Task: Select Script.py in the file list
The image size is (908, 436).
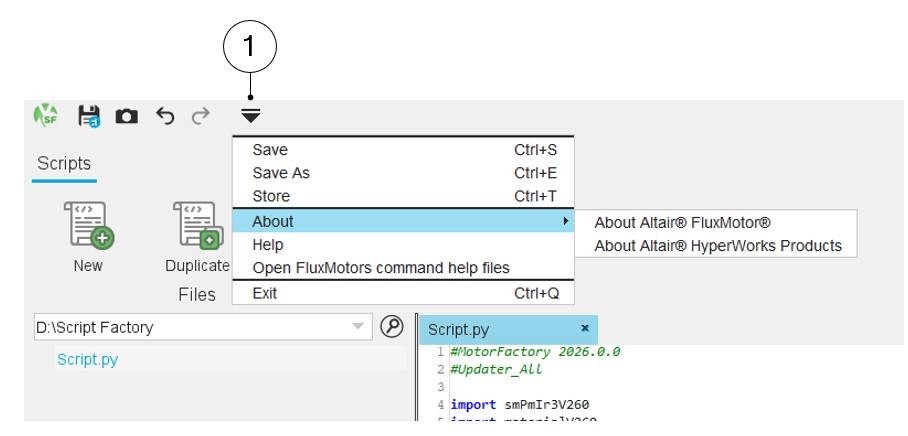Action: pyautogui.click(x=87, y=359)
